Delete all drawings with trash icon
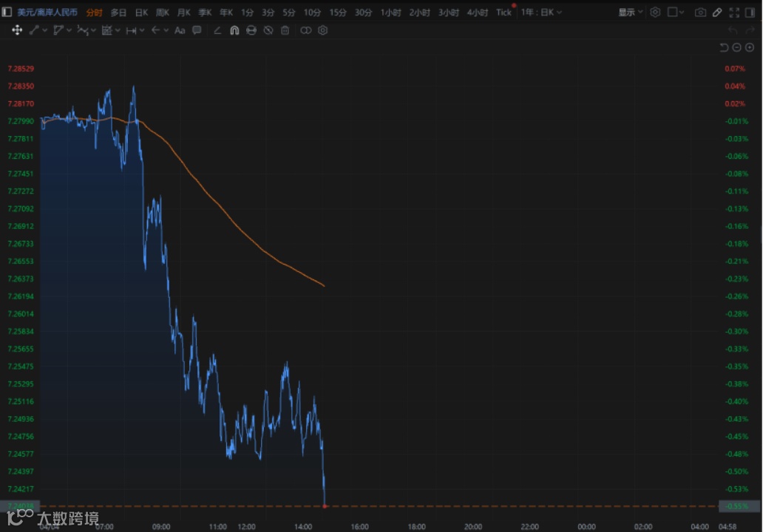Image resolution: width=763 pixels, height=532 pixels. (285, 30)
